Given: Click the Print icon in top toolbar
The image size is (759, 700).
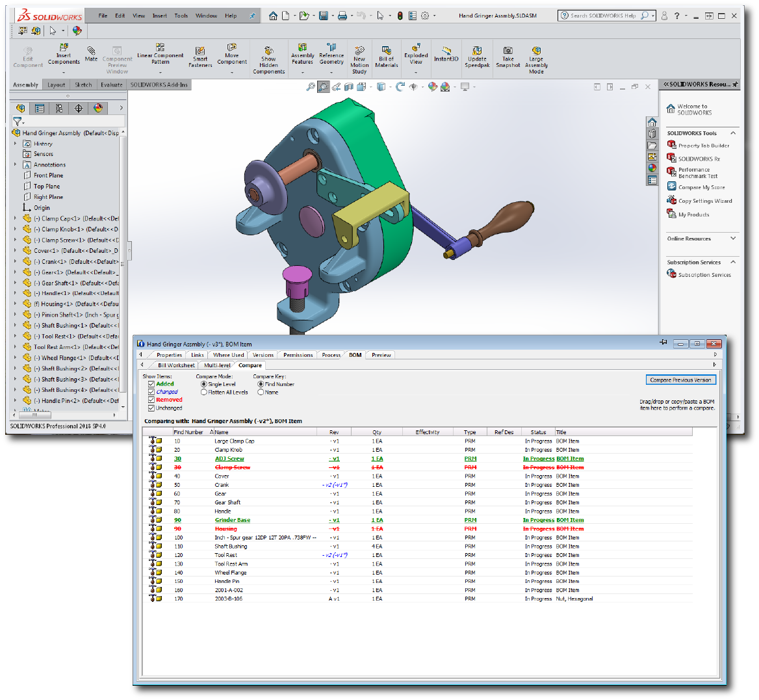Looking at the screenshot, I should tap(342, 16).
